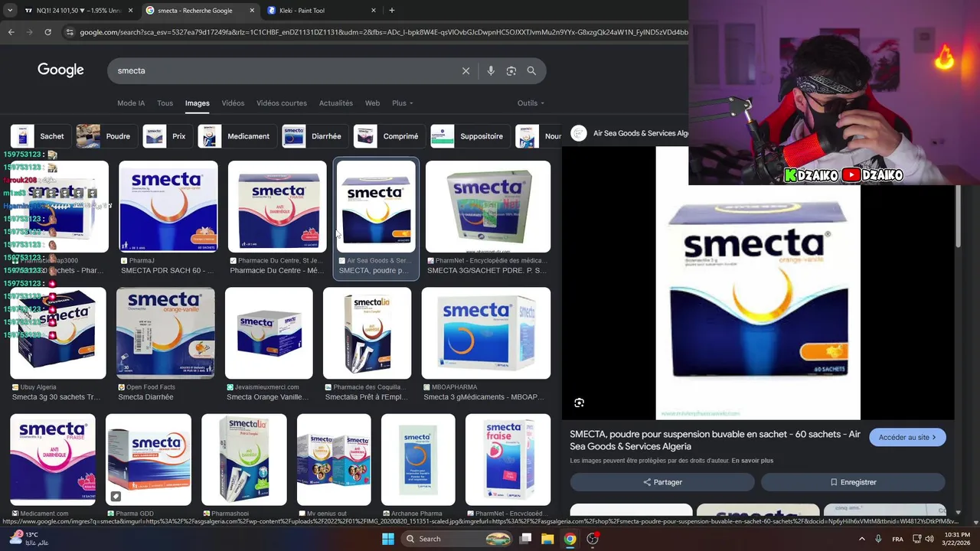Screen dimensions: 980x551
Task: Open the Pharmashopi Smectalia thumbnail
Action: (x=244, y=460)
